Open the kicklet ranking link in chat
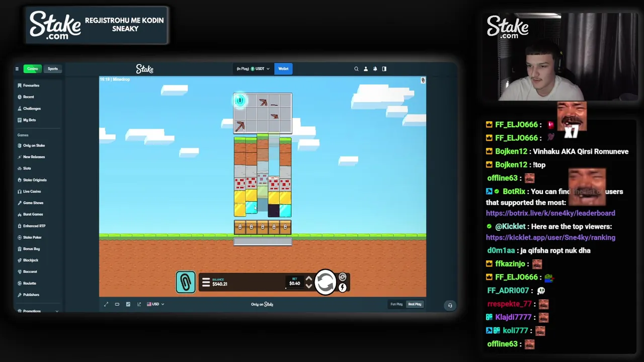 [x=550, y=237]
